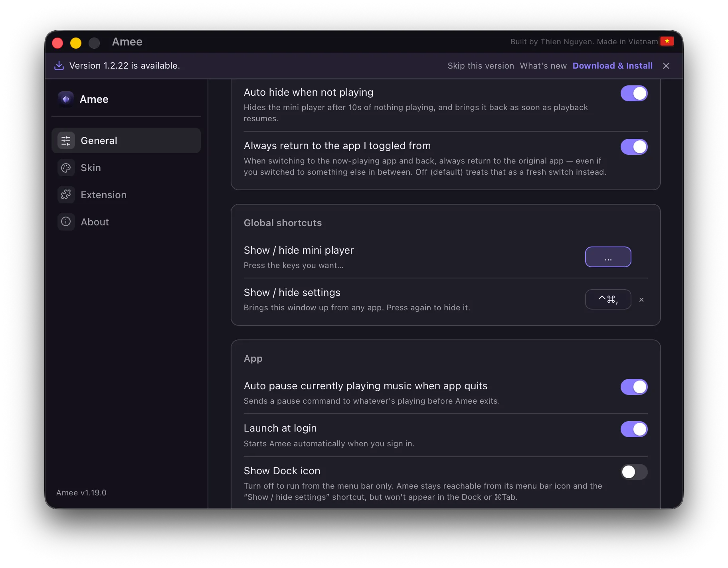Click the Amee name in sidebar header

[x=94, y=99]
